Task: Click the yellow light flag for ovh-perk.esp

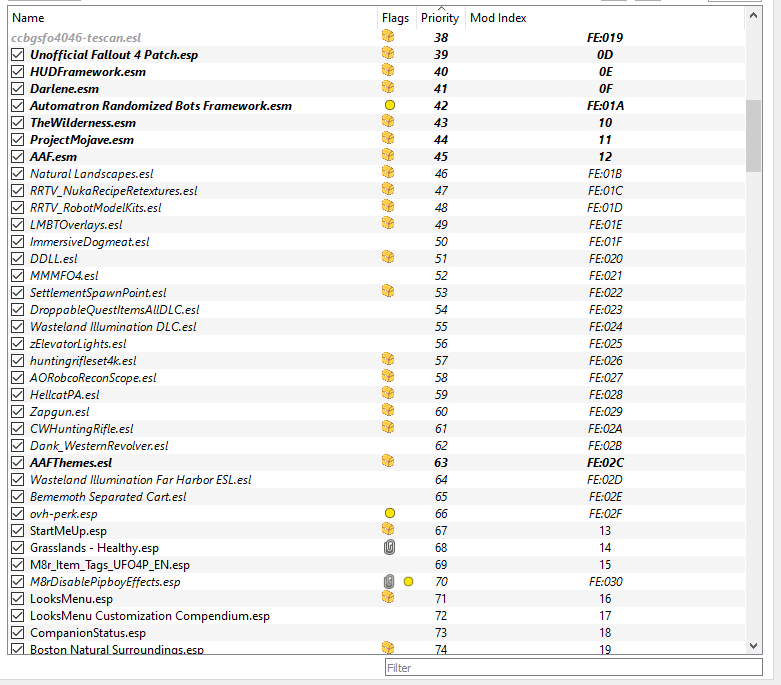Action: click(x=390, y=513)
